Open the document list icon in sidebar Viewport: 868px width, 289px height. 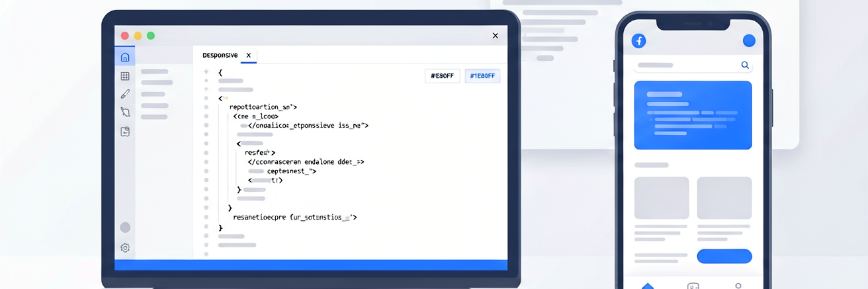click(125, 132)
